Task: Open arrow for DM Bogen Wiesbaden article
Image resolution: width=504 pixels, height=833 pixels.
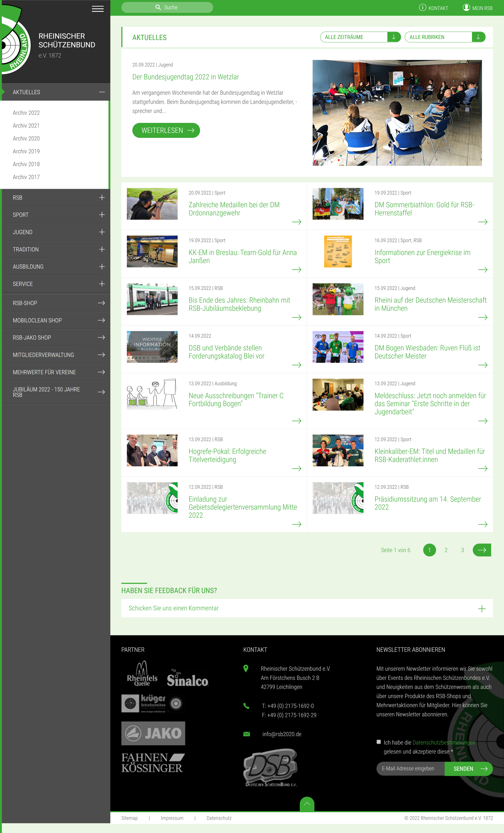Action: (483, 365)
